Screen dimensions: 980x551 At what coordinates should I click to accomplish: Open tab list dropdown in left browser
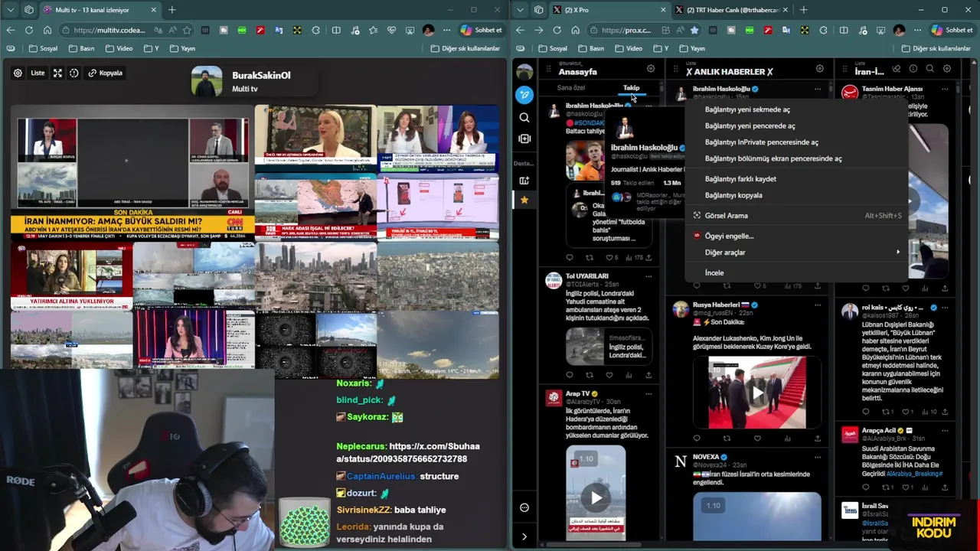(10, 10)
